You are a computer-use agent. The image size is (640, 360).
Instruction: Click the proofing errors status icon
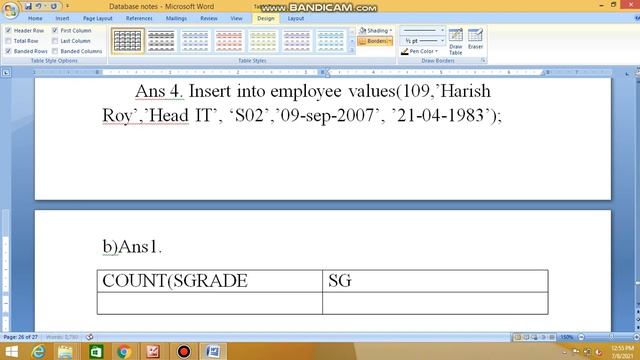tap(89, 337)
